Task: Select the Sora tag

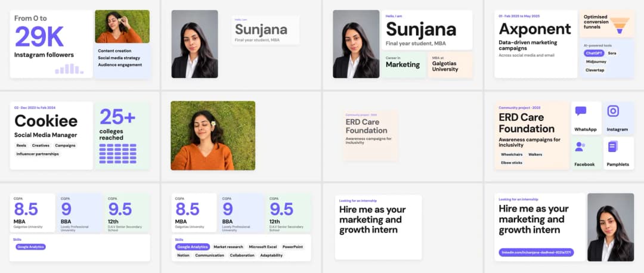Action: 612,54
